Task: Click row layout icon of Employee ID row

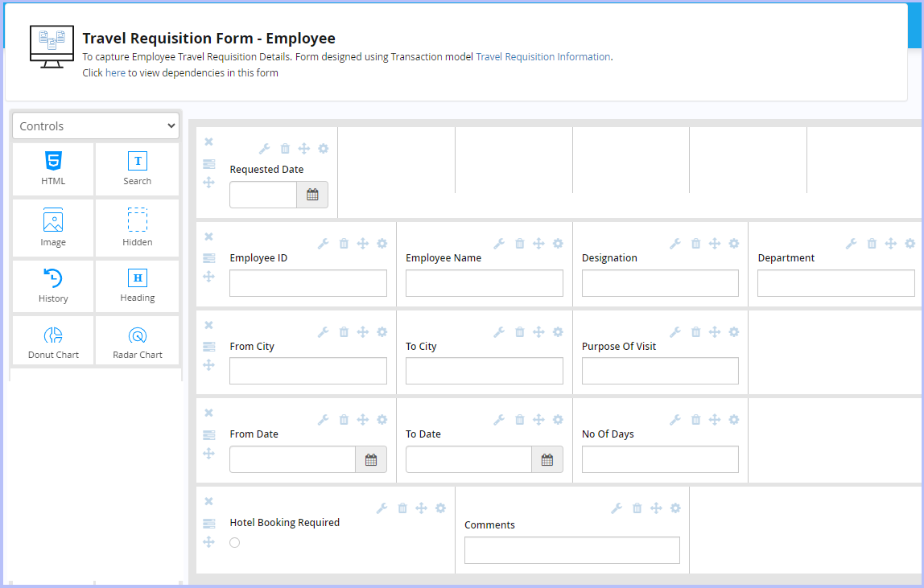Action: 208,258
